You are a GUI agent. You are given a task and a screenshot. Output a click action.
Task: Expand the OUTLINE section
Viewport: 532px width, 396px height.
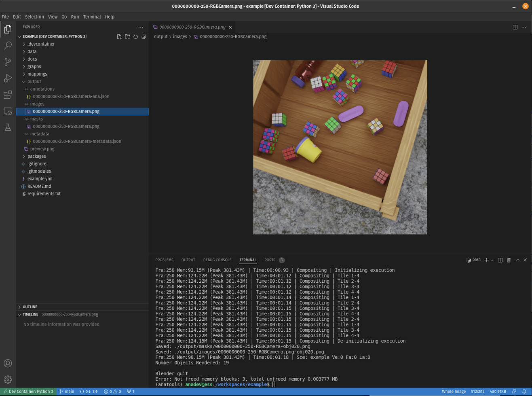(x=30, y=307)
